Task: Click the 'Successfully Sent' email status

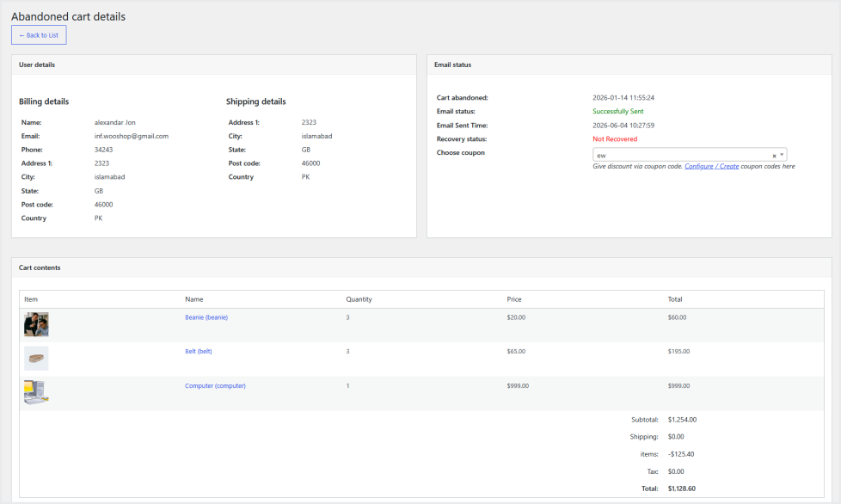Action: [618, 112]
